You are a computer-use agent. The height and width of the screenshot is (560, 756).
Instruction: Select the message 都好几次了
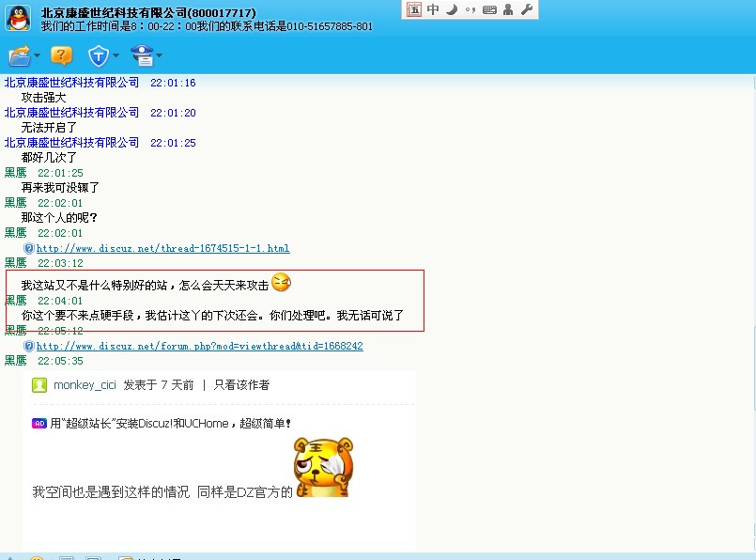49,158
